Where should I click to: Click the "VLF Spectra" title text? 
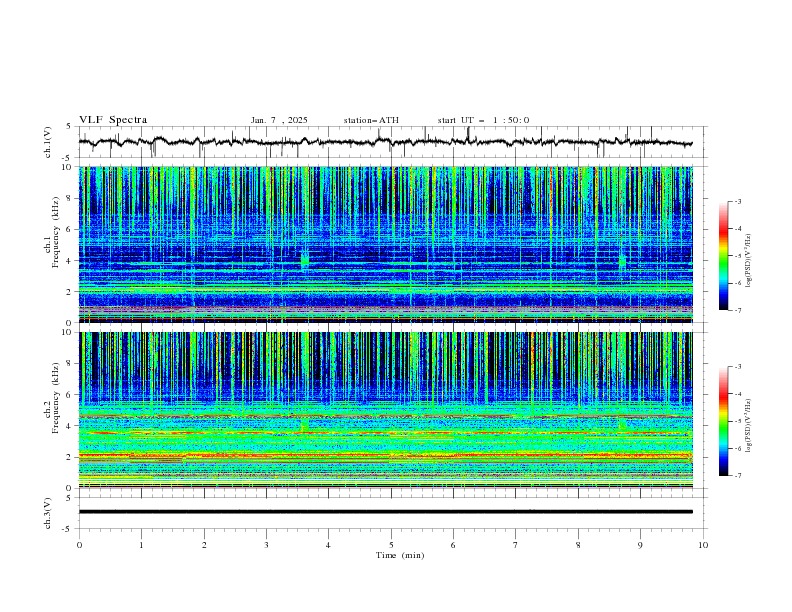pos(113,120)
